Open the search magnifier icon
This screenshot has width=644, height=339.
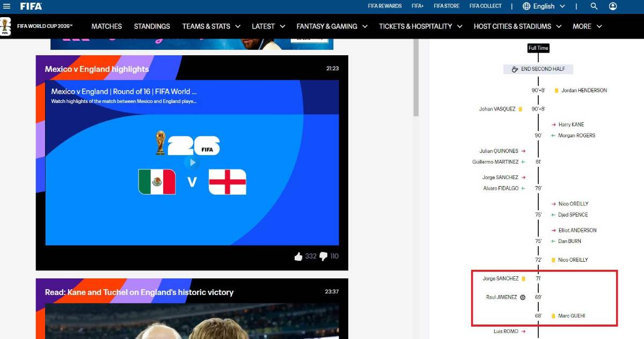pos(594,6)
